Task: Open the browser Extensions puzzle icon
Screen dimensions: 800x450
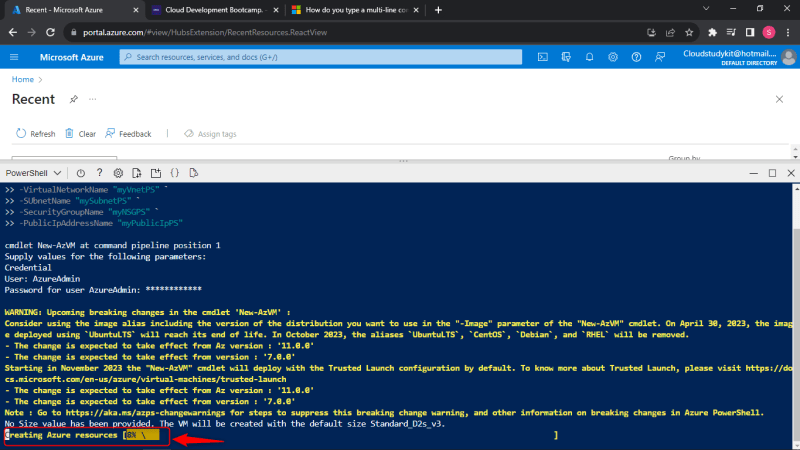Action: 712,32
